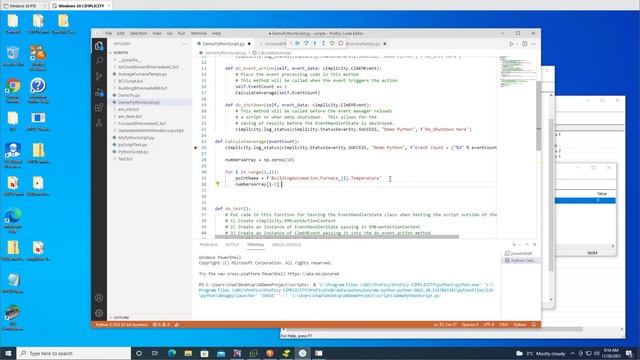Click the editor horizontal scrollbar
The width and height of the screenshot is (640, 360).
click(337, 236)
